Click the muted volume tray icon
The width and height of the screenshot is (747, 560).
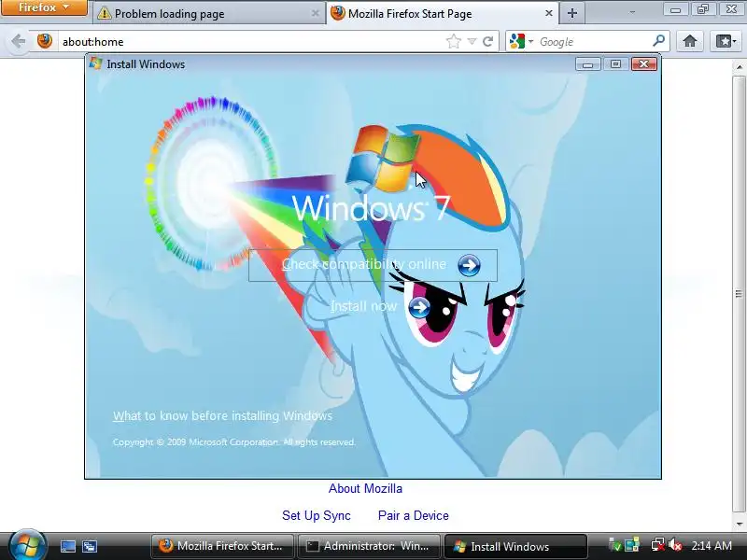click(675, 545)
